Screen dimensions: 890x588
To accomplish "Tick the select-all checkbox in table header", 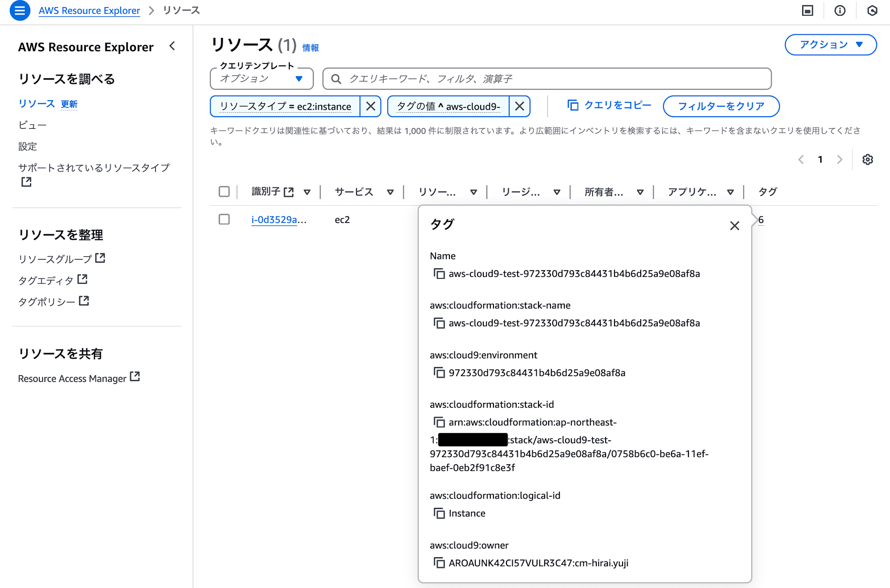I will 224,192.
